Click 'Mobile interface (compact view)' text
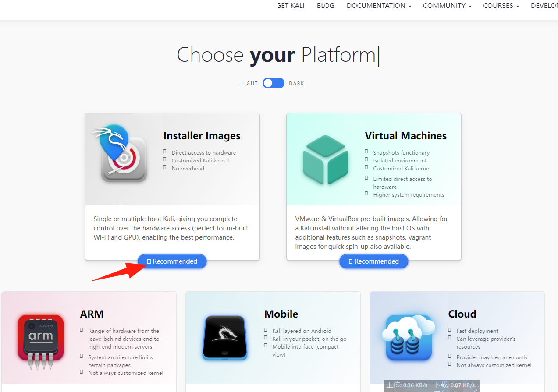Viewport: 558px width, 392px height. (x=306, y=351)
